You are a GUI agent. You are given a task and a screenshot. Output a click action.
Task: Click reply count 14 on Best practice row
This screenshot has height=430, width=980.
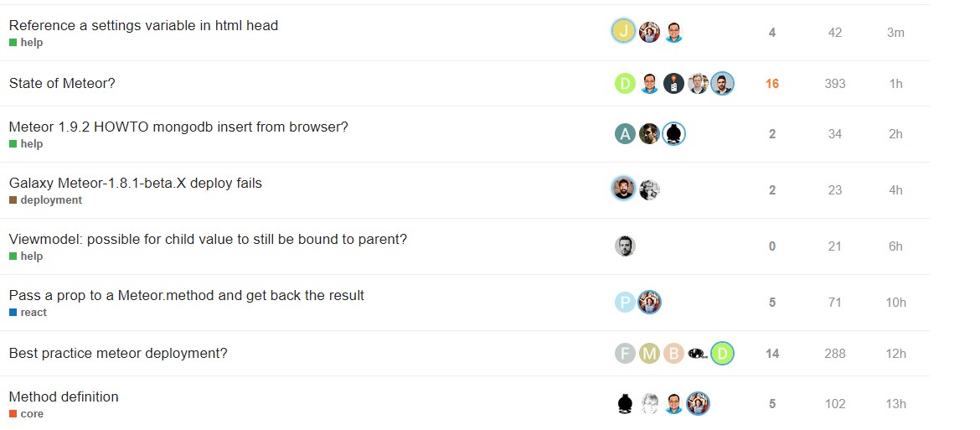coord(772,354)
